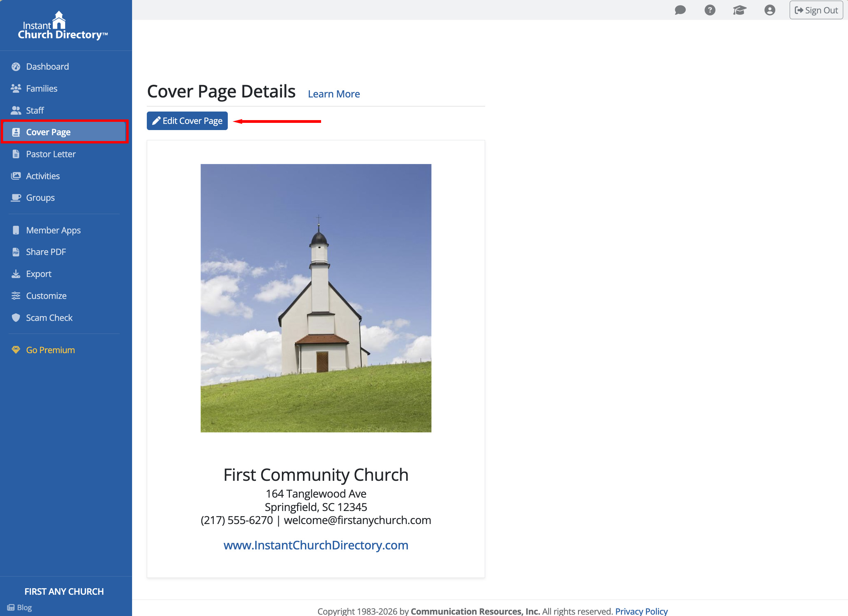Screen dimensions: 848x616
Task: Open the help question mark icon
Action: [710, 10]
